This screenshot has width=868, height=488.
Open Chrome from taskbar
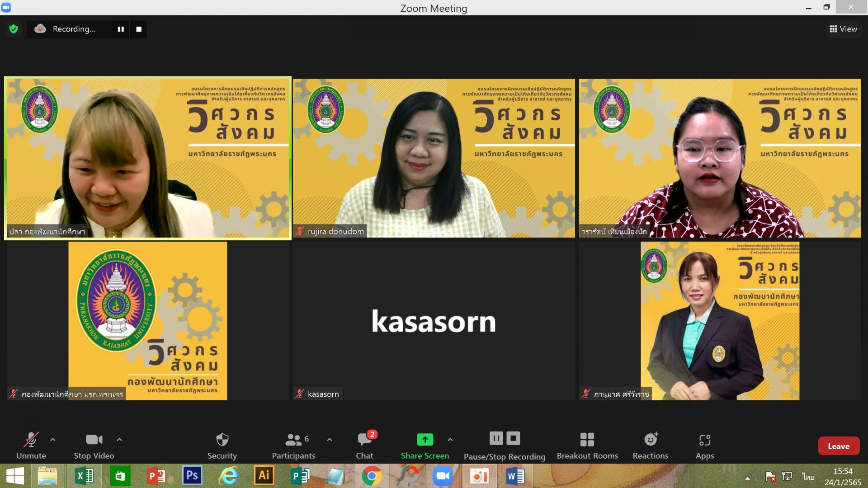(x=372, y=476)
